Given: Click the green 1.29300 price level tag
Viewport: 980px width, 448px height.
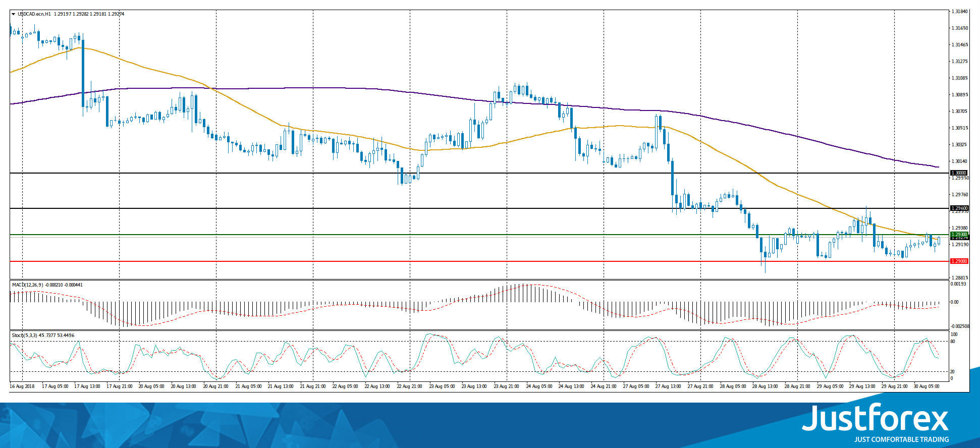Looking at the screenshot, I should point(959,235).
